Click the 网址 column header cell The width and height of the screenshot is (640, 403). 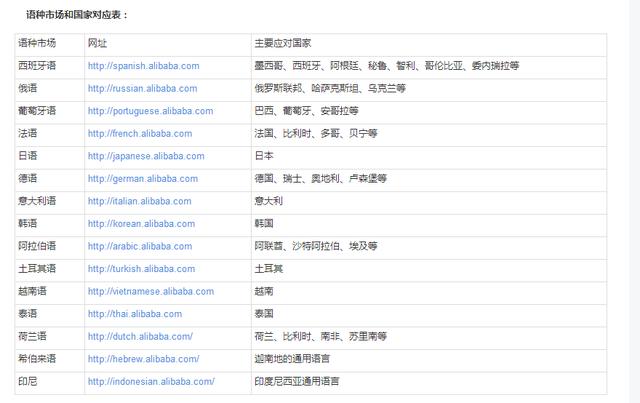click(98, 44)
